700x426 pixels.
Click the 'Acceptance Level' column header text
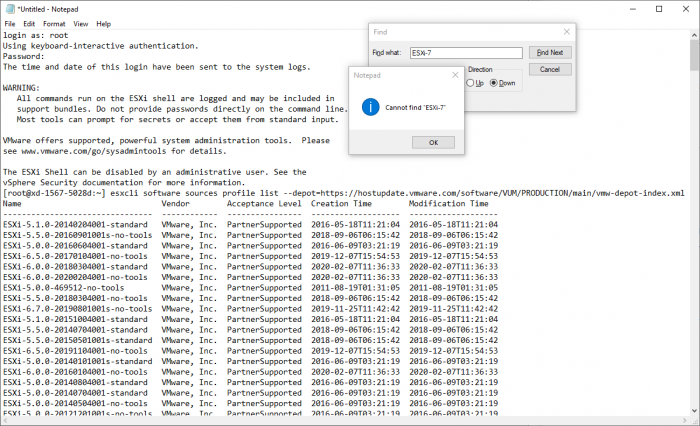point(264,204)
